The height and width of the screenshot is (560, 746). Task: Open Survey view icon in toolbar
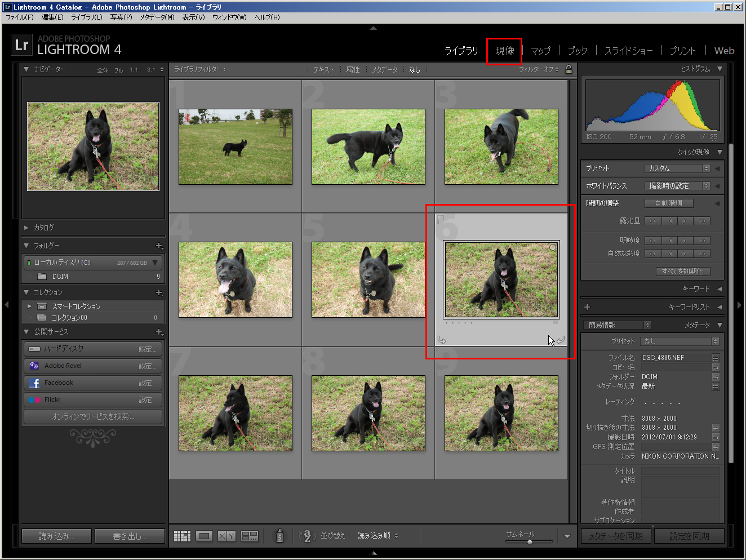pyautogui.click(x=249, y=536)
